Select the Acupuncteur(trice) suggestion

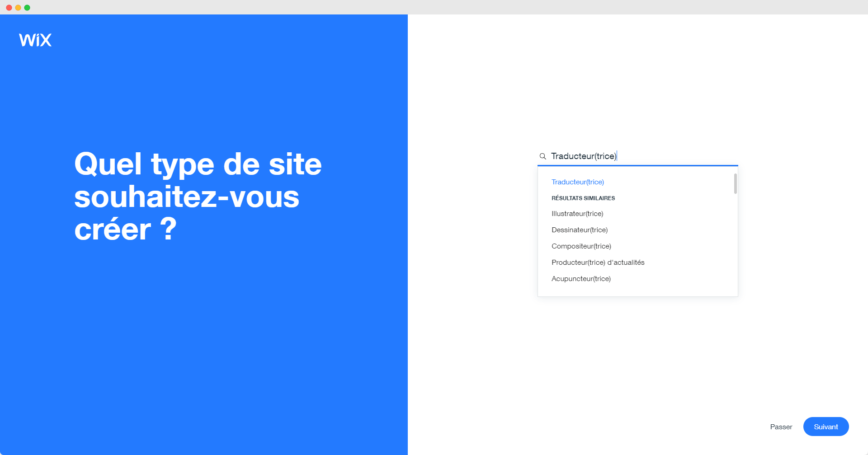coord(581,279)
